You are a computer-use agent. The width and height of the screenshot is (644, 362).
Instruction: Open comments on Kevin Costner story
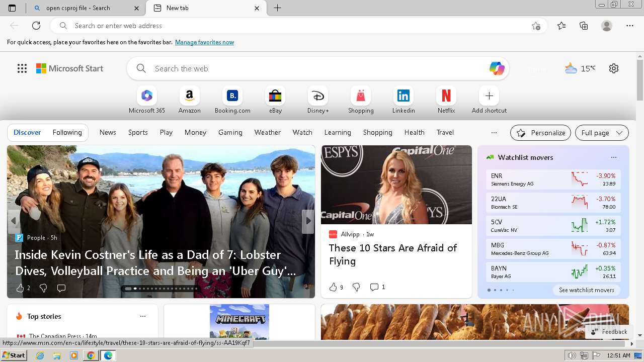(61, 288)
